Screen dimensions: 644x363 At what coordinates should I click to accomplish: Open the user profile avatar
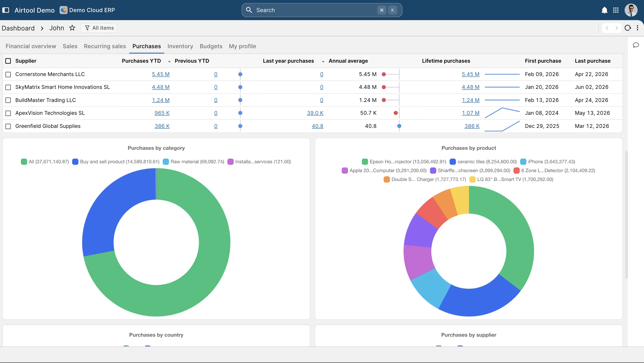[631, 10]
